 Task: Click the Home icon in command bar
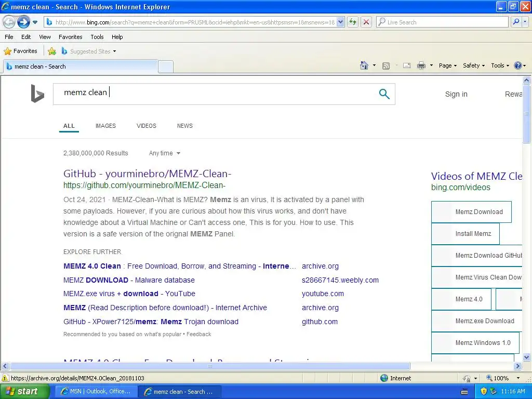click(364, 65)
